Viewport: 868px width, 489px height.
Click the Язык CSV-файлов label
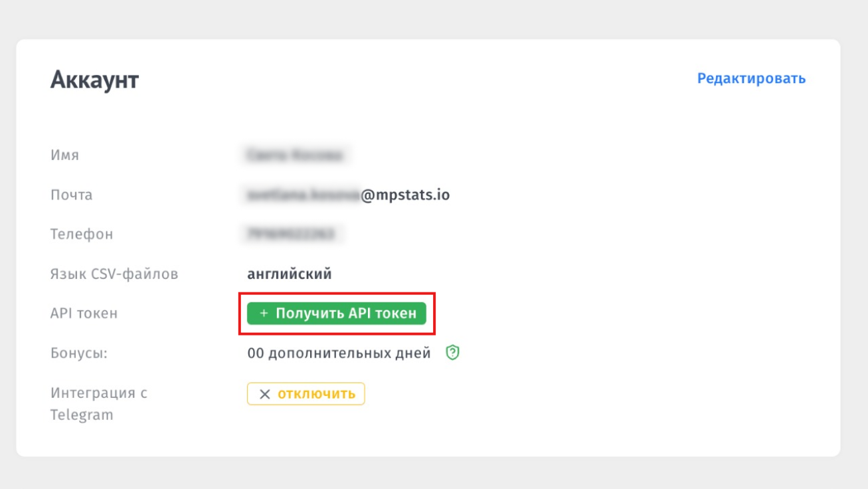pos(114,274)
